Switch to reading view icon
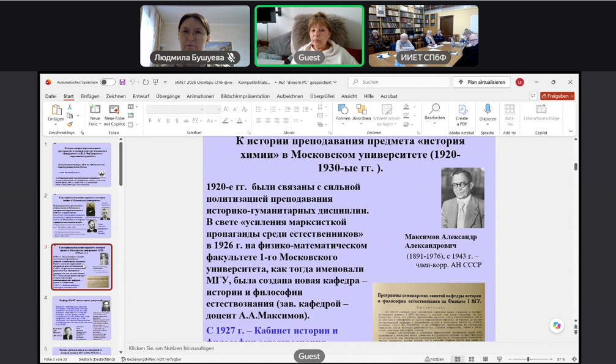 click(485, 359)
